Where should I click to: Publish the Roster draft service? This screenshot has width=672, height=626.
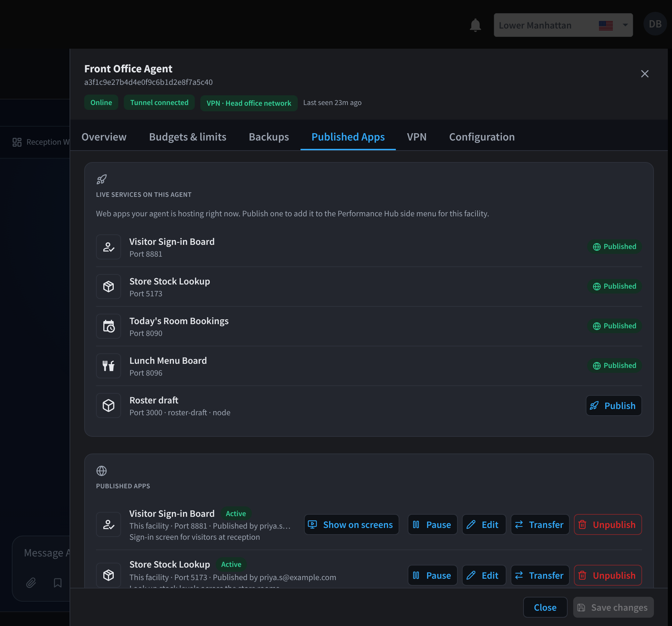[x=614, y=406]
